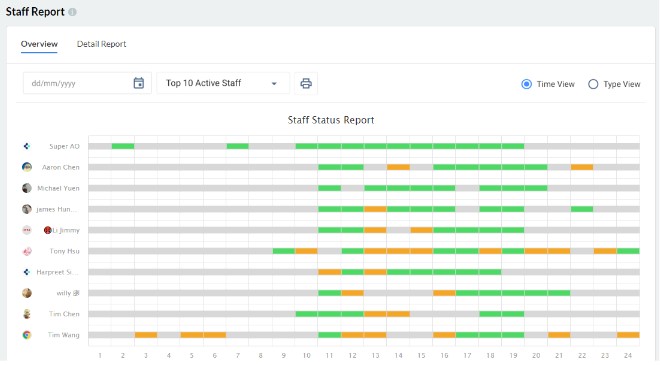
Task: Click the info icon beside Staff Report
Action: click(72, 12)
